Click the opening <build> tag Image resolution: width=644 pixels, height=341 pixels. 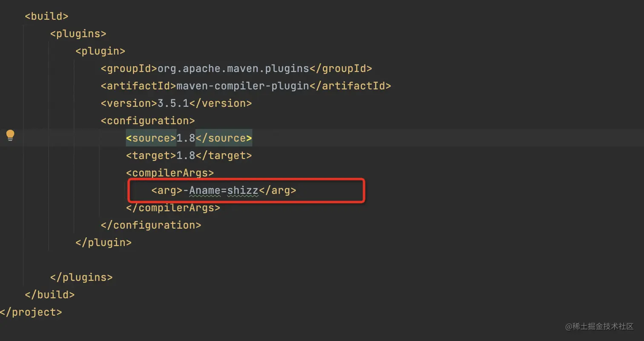pyautogui.click(x=46, y=16)
